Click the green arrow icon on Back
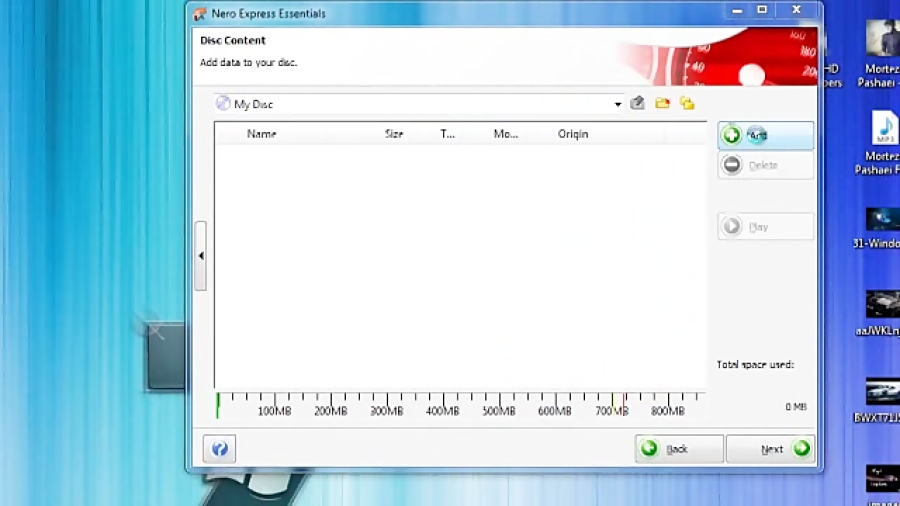This screenshot has width=900, height=506. [649, 448]
